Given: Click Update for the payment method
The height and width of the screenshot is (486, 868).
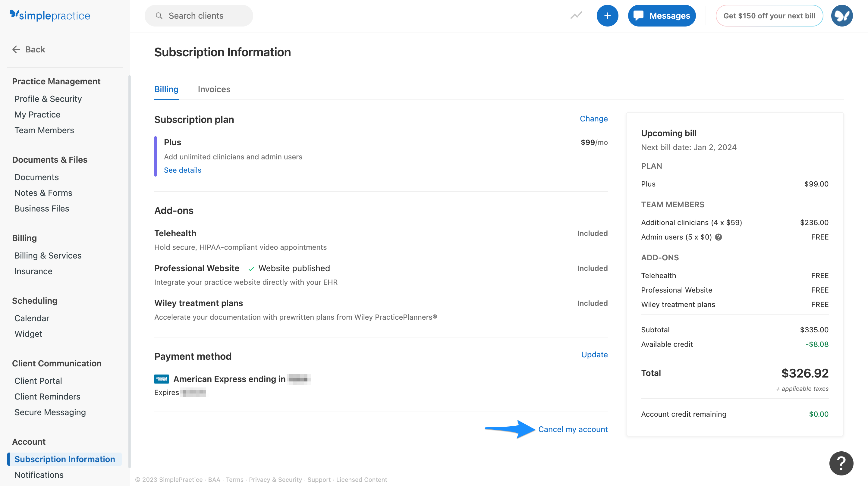Looking at the screenshot, I should point(594,355).
